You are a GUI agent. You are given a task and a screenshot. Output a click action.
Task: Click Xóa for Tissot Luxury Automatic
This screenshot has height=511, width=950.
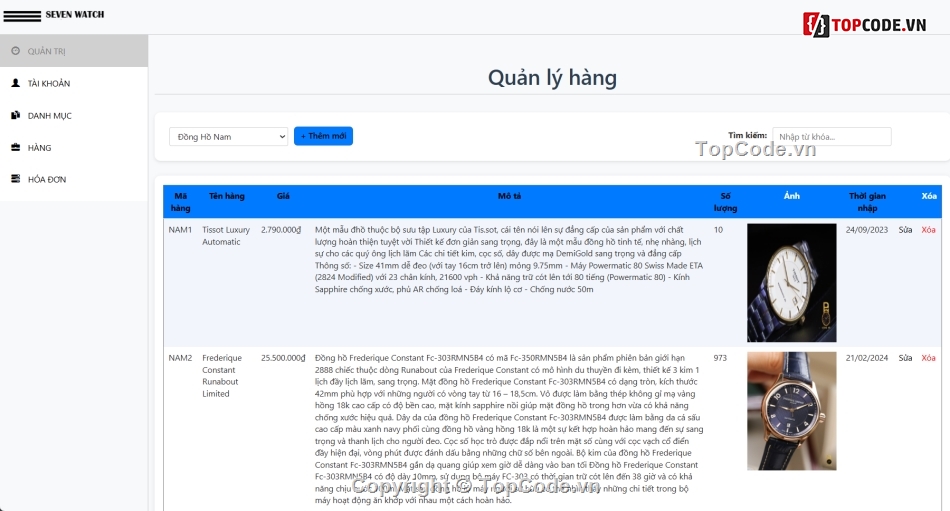(928, 230)
